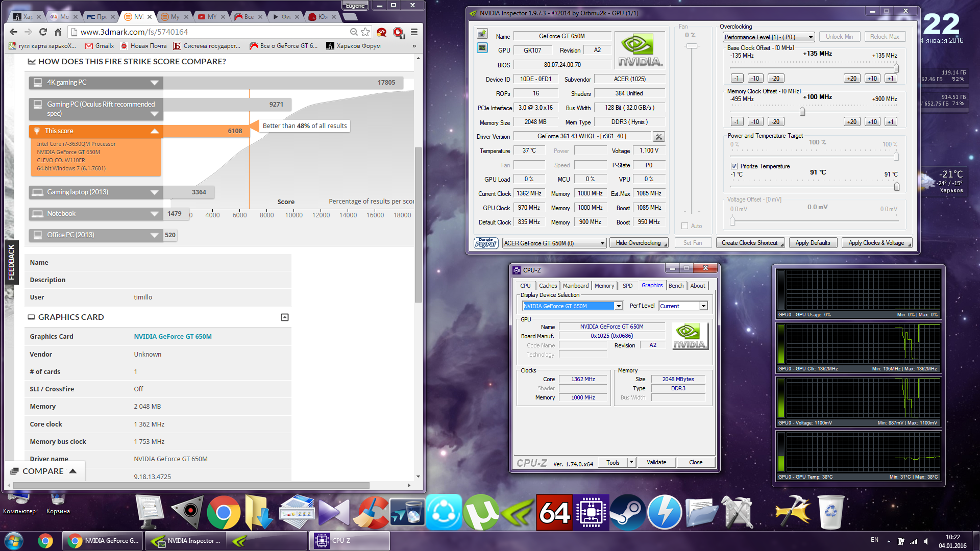Expand the 4K gaming PC entry
The image size is (980, 551).
(x=154, y=83)
